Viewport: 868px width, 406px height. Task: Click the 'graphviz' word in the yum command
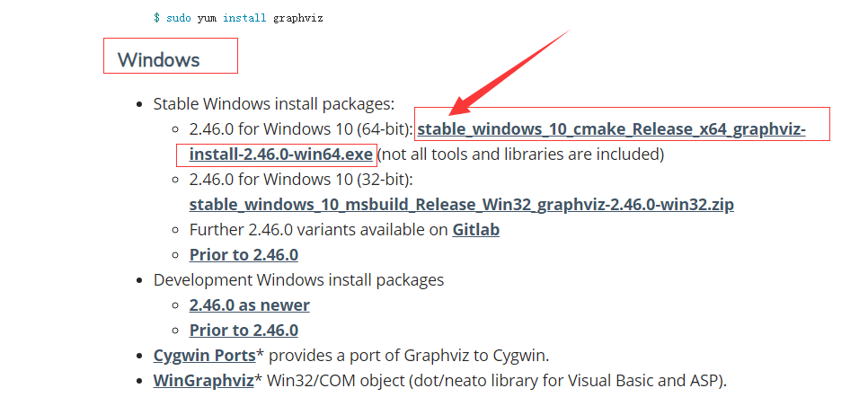coord(297,19)
